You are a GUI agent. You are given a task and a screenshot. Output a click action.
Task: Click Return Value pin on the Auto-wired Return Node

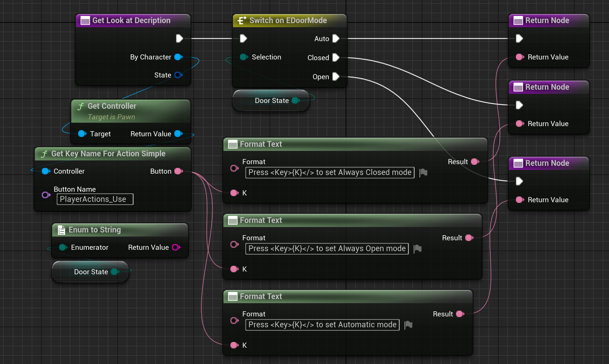tap(520, 57)
